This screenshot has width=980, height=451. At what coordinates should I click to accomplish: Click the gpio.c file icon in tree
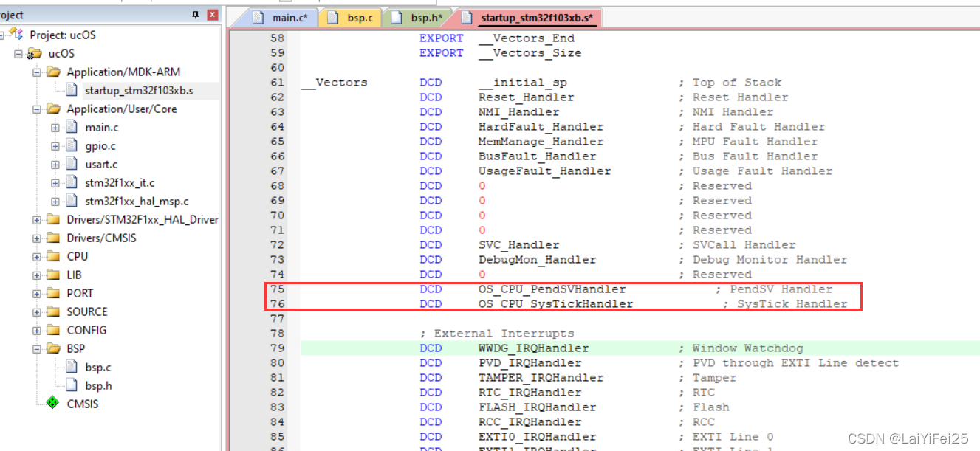(x=71, y=145)
